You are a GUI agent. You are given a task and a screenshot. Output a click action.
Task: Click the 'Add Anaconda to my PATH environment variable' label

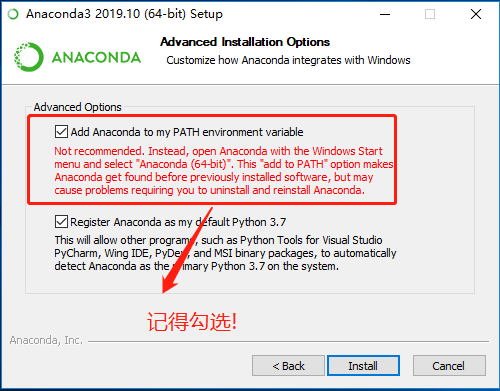tap(187, 132)
